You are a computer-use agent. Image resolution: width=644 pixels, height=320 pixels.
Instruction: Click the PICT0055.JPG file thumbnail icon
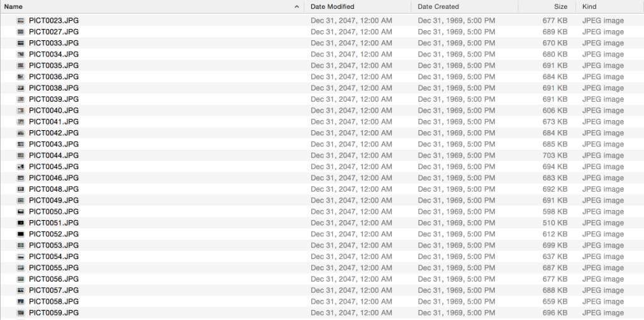(x=21, y=268)
